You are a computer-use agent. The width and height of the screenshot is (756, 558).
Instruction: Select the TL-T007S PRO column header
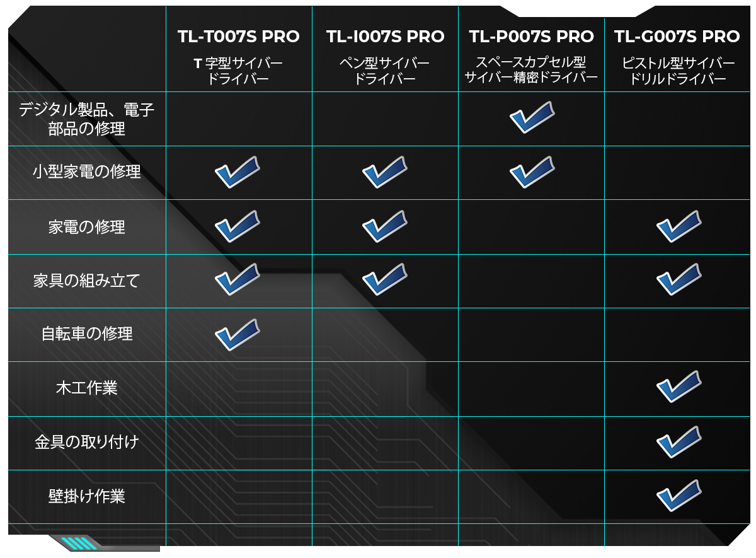click(238, 37)
